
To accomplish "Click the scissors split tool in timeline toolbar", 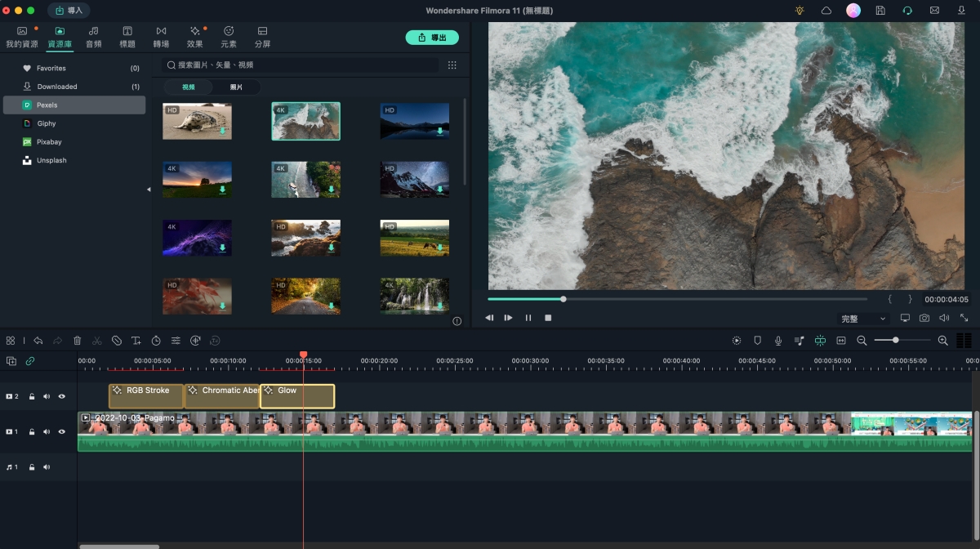I will (x=97, y=341).
